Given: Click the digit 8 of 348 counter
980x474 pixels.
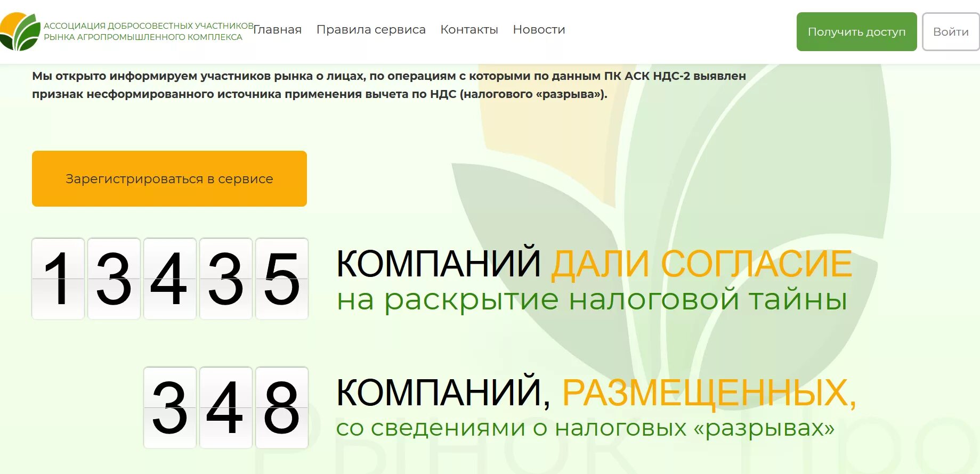Looking at the screenshot, I should pyautogui.click(x=282, y=407).
